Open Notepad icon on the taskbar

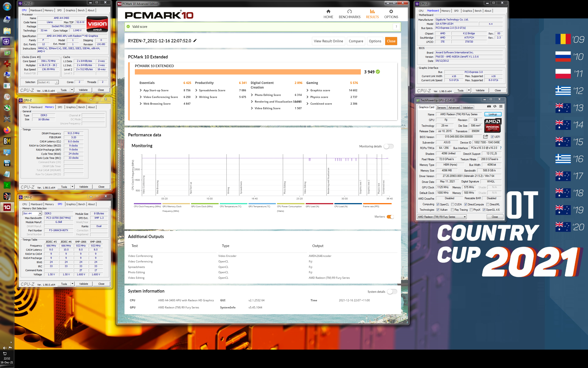7,174
